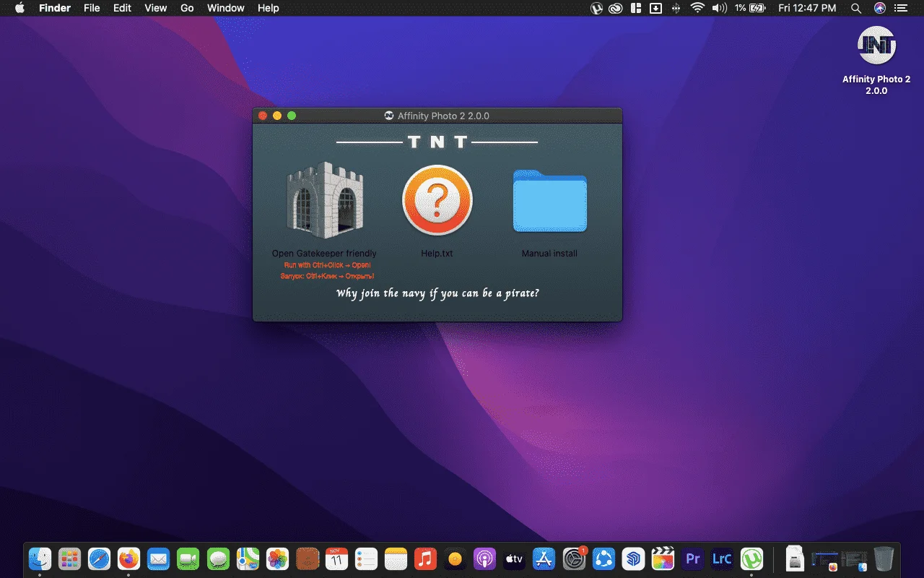The height and width of the screenshot is (578, 924).
Task: Open Notification Center via the clock
Action: click(807, 8)
